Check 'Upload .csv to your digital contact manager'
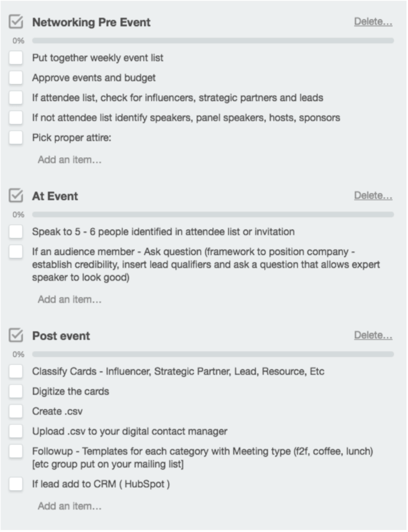Screen dimensions: 408x532 pos(16,431)
